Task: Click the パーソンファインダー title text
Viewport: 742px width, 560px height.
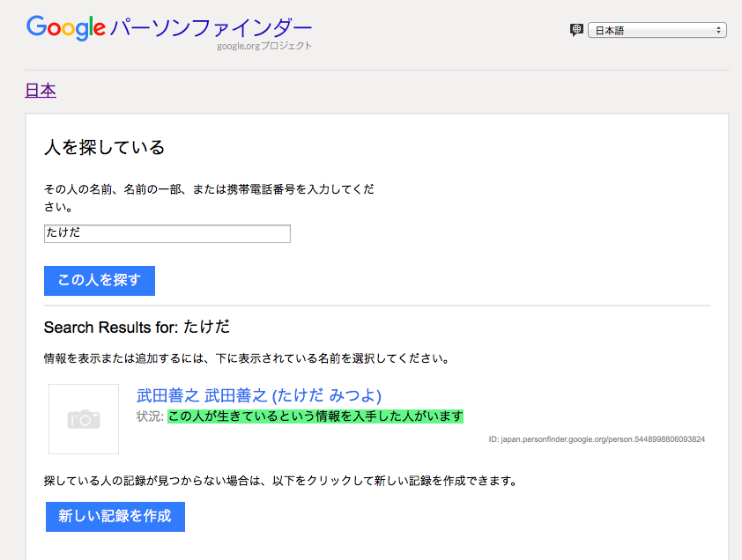Action: [211, 27]
